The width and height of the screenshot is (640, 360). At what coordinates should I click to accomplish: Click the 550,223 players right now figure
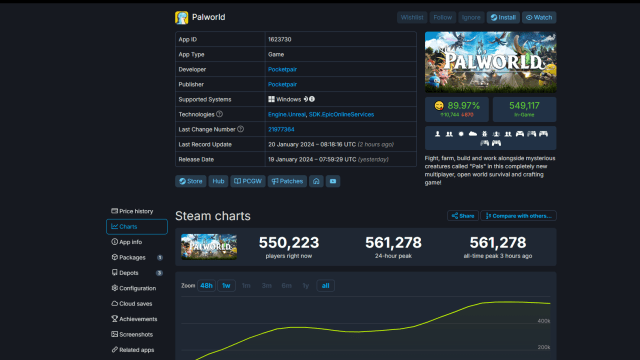[289, 242]
